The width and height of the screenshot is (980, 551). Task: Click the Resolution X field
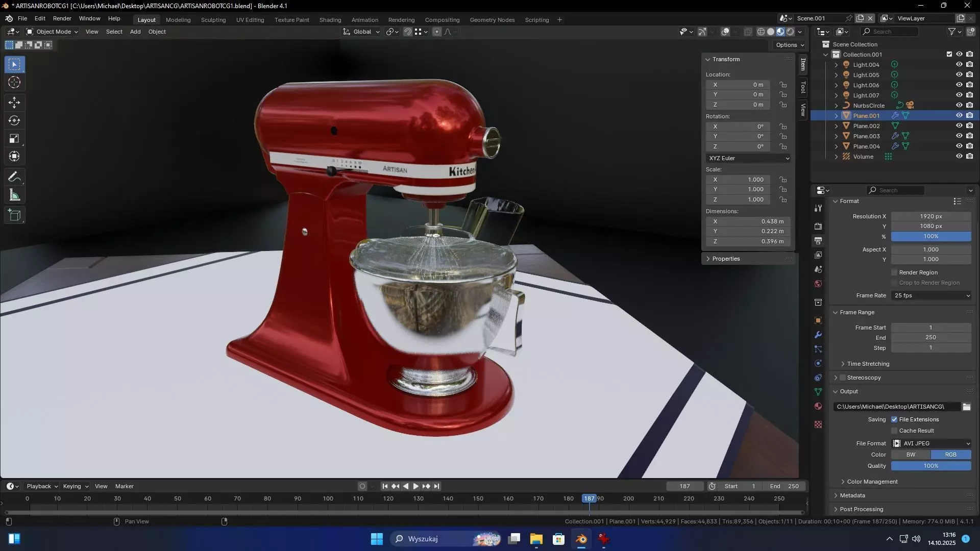(931, 216)
